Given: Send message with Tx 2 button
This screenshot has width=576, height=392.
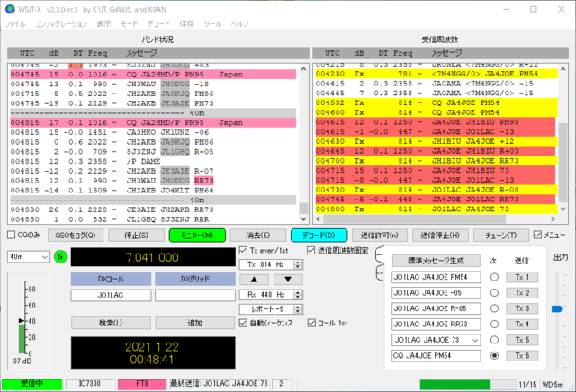Looking at the screenshot, I should coord(522,293).
